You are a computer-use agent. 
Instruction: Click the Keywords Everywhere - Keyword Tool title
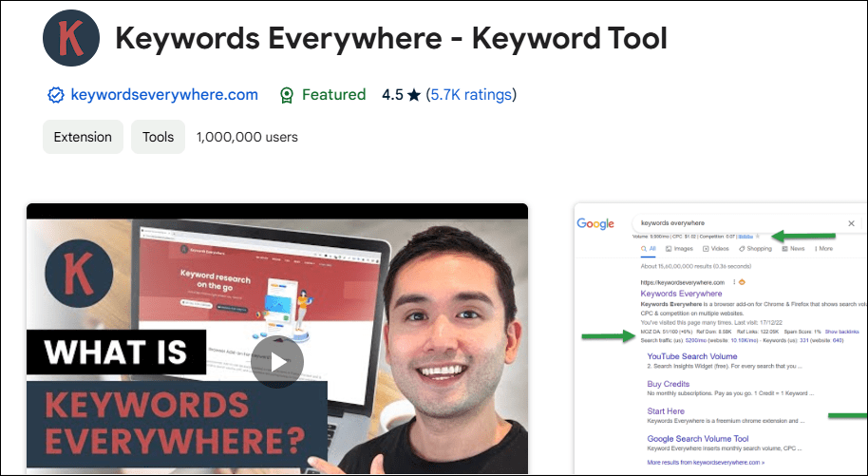[391, 38]
